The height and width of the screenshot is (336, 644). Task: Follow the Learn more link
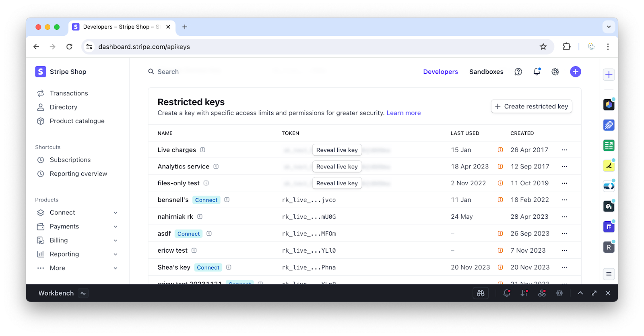pyautogui.click(x=403, y=113)
